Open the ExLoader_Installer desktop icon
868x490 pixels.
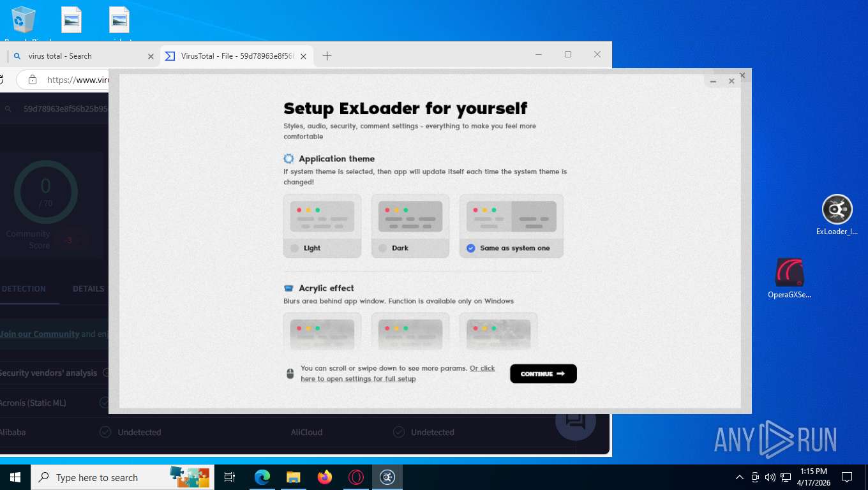click(837, 216)
